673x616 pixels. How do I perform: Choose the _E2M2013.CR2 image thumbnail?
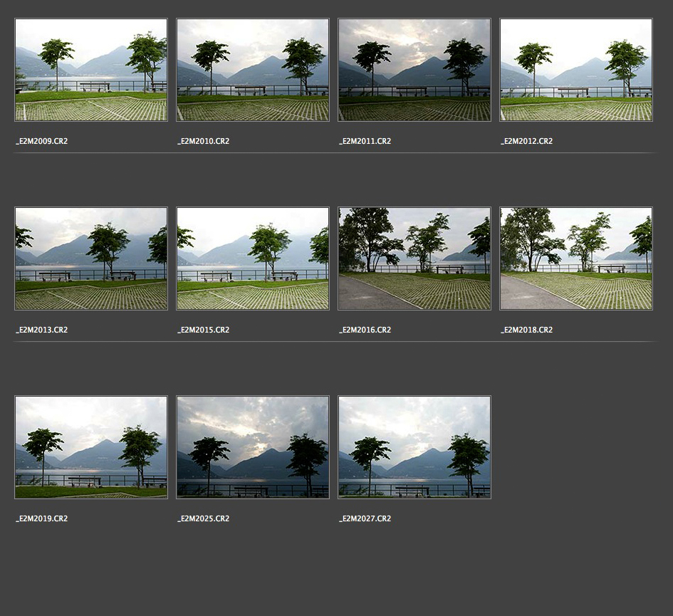91,259
